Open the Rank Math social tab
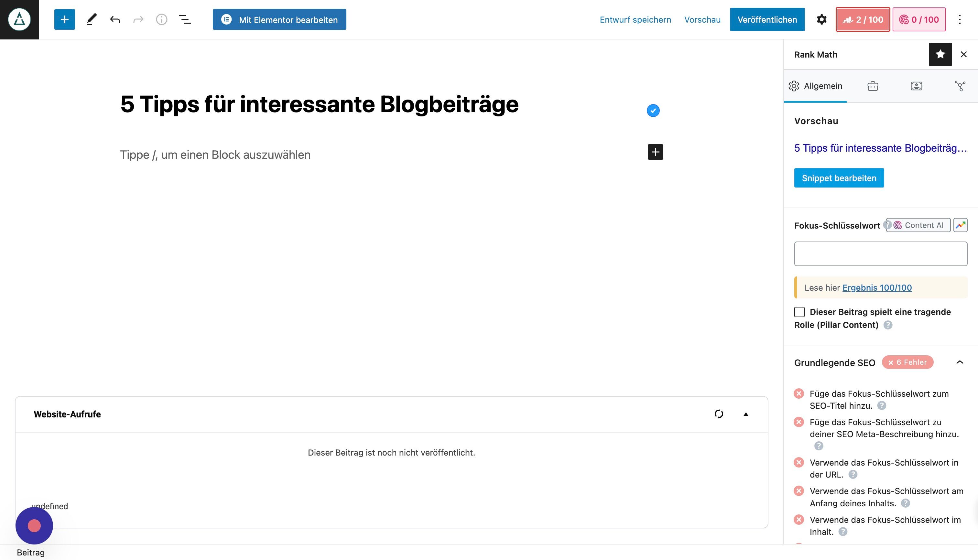This screenshot has height=560, width=978. click(x=960, y=86)
